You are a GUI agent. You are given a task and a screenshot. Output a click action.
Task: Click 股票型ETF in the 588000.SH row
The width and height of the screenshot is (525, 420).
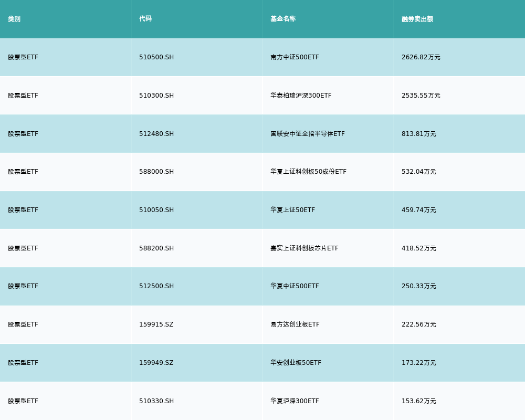coord(23,172)
